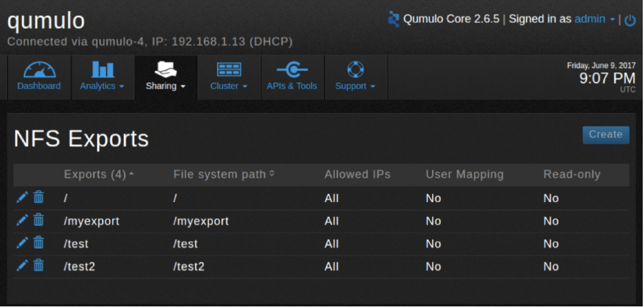644x307 pixels.
Task: Open the Dashboard gauge icon
Action: pos(40,69)
